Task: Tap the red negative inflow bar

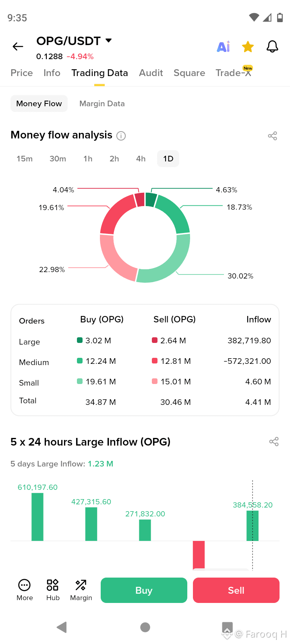Action: pyautogui.click(x=199, y=555)
